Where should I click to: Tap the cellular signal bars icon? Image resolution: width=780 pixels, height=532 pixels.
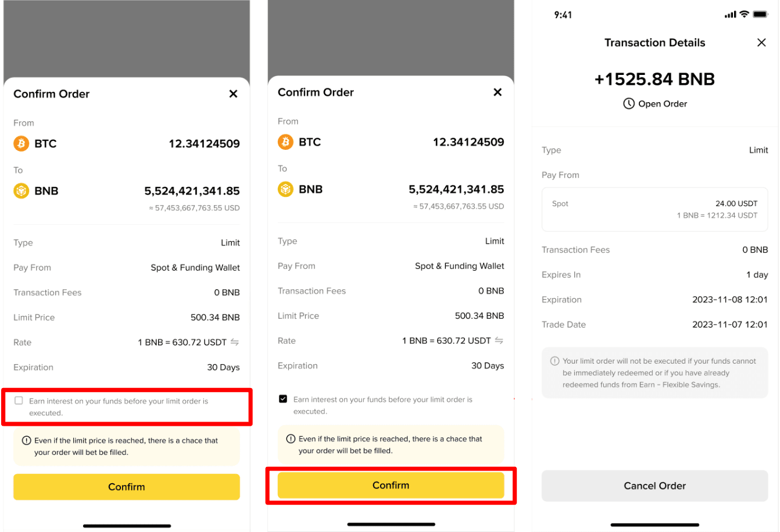pyautogui.click(x=730, y=15)
